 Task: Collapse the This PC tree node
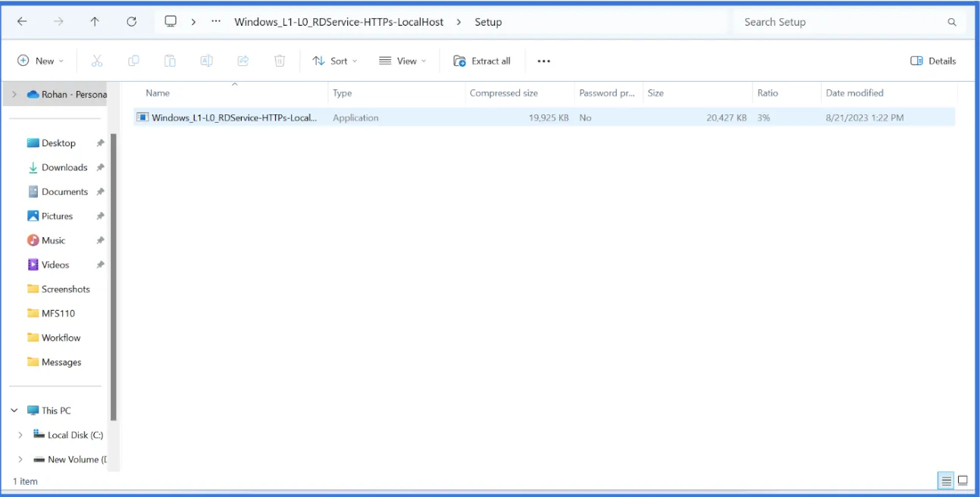14,410
